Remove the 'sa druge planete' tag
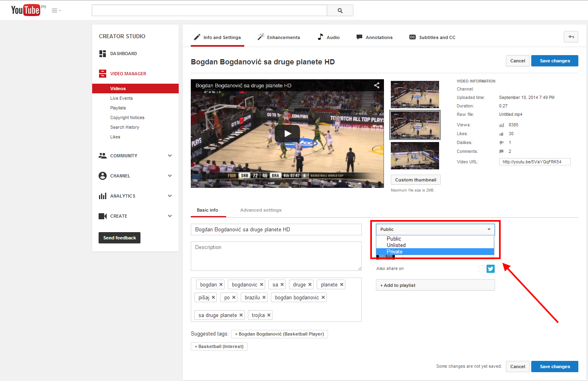Screen dimensions: 588x381 [x=241, y=315]
